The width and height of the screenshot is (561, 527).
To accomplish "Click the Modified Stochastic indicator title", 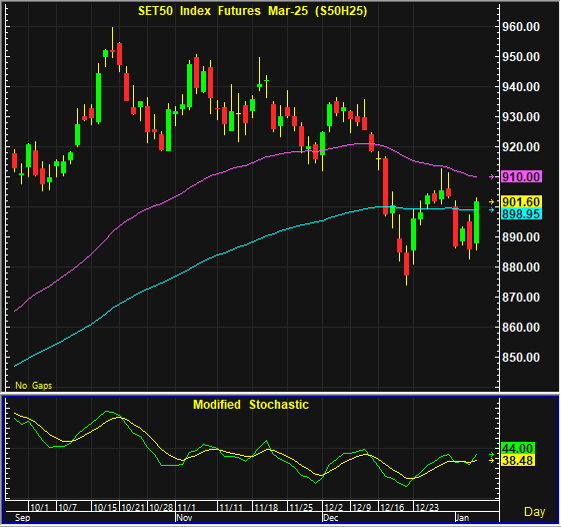I will click(x=251, y=405).
